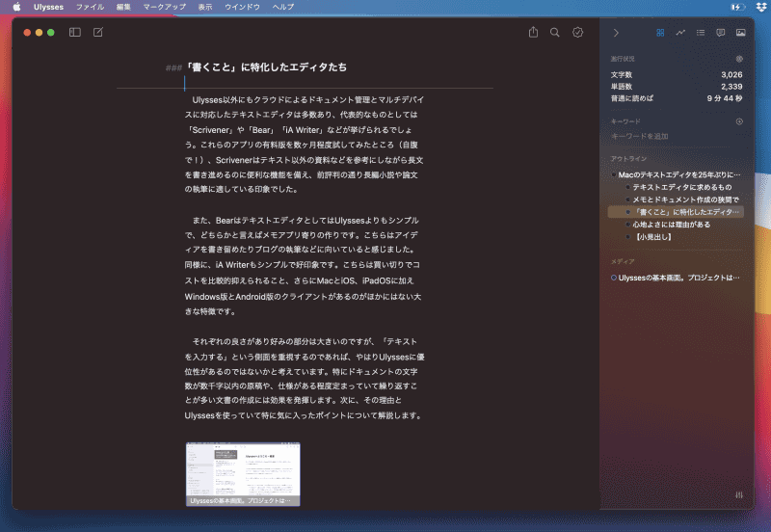Open the 編集 menu
This screenshot has height=532, width=771.
(123, 7)
